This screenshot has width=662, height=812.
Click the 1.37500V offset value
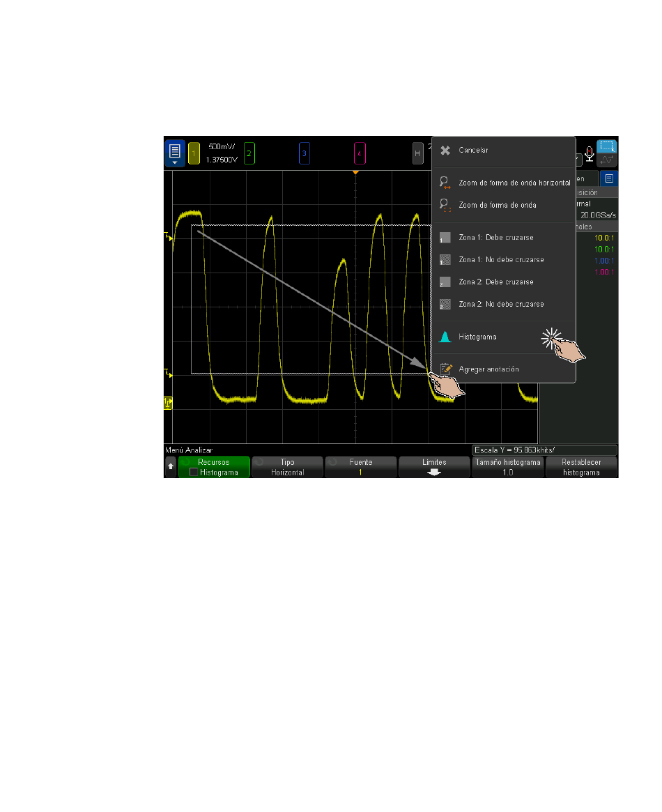(x=222, y=160)
